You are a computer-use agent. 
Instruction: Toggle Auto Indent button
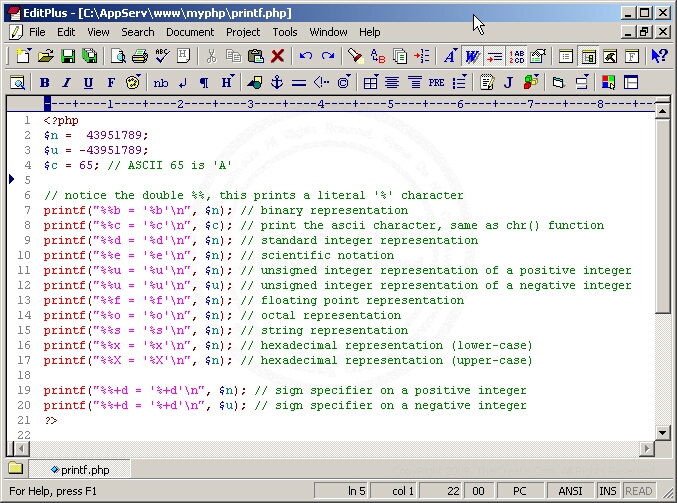(x=494, y=56)
